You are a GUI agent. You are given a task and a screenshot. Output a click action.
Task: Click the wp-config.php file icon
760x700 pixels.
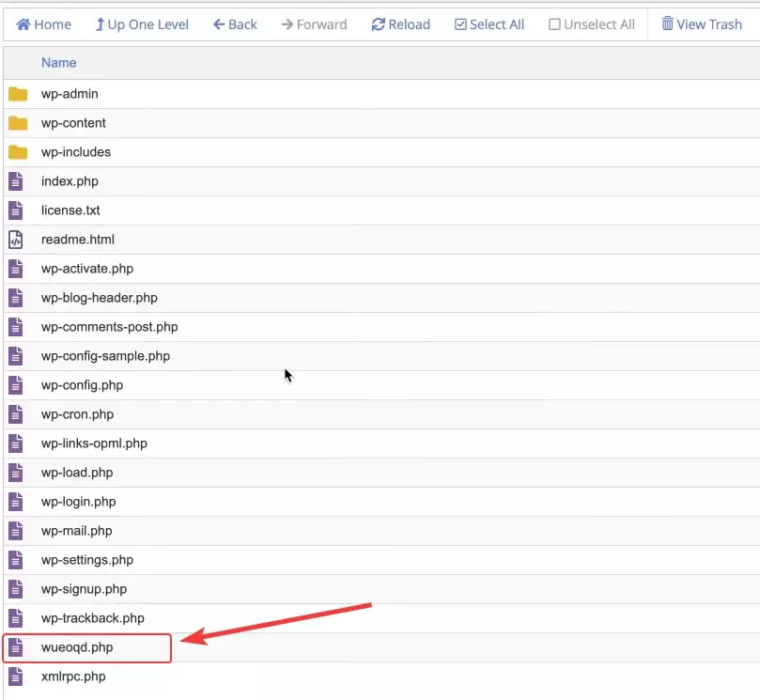[x=16, y=385]
